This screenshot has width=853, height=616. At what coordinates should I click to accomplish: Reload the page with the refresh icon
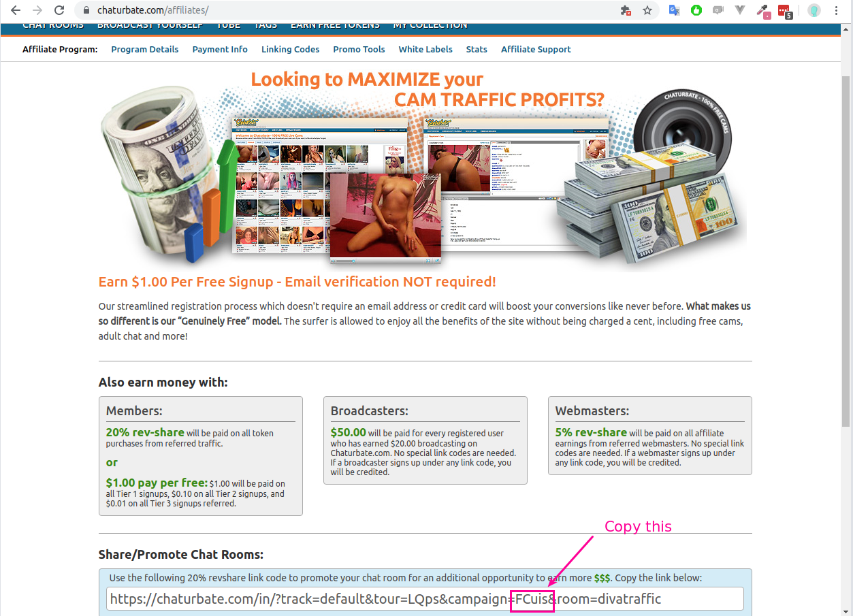click(59, 10)
